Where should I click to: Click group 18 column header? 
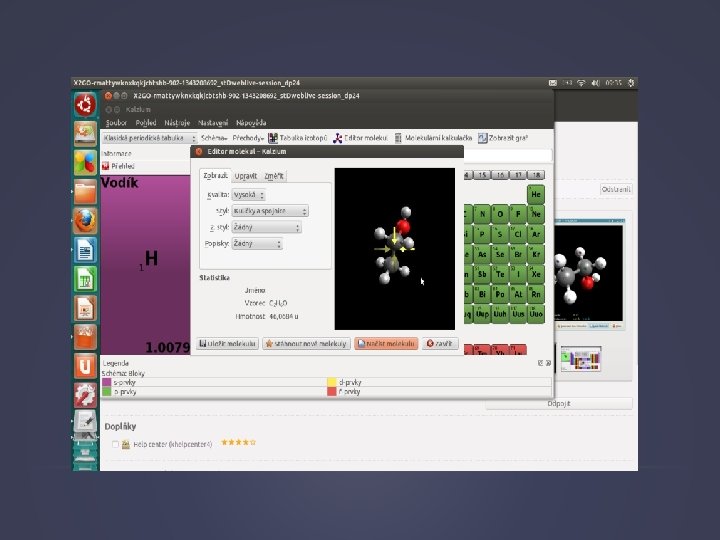pyautogui.click(x=536, y=175)
